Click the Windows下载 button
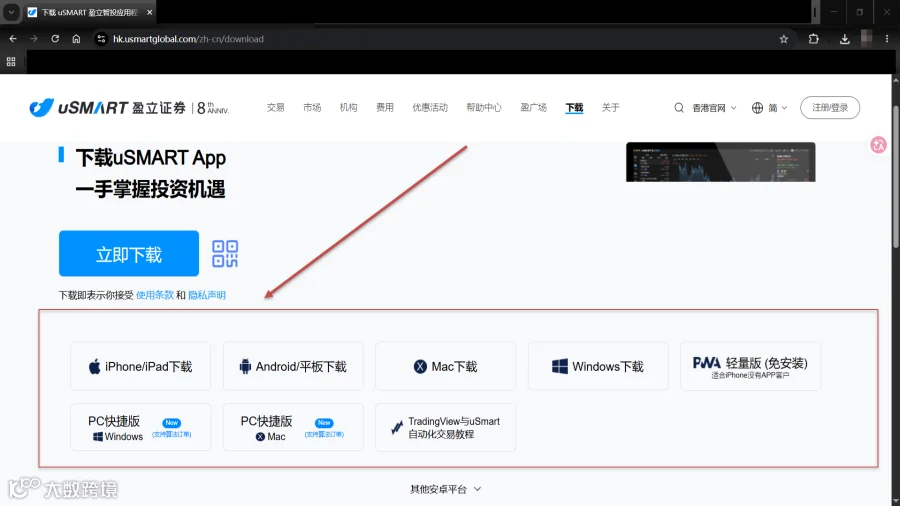 (598, 367)
